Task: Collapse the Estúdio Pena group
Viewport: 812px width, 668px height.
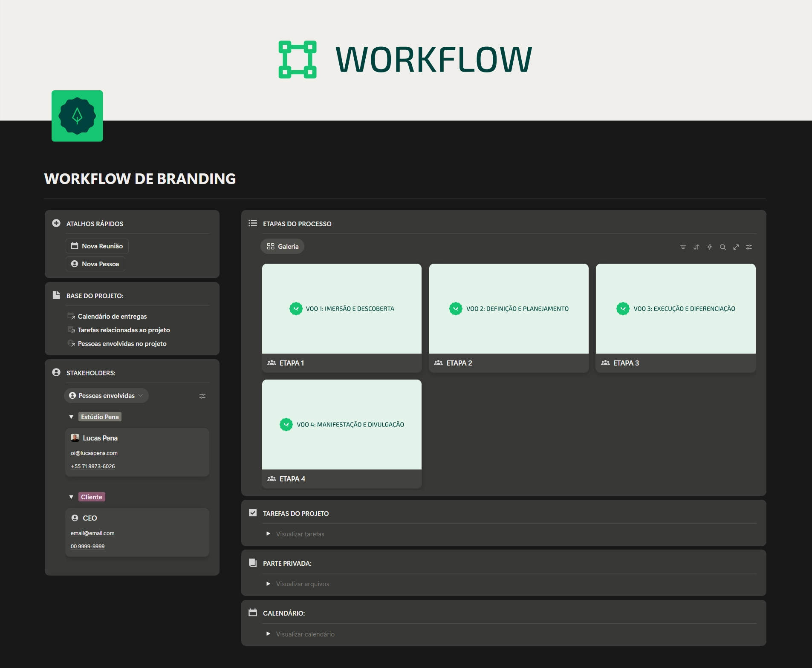Action: click(x=71, y=417)
